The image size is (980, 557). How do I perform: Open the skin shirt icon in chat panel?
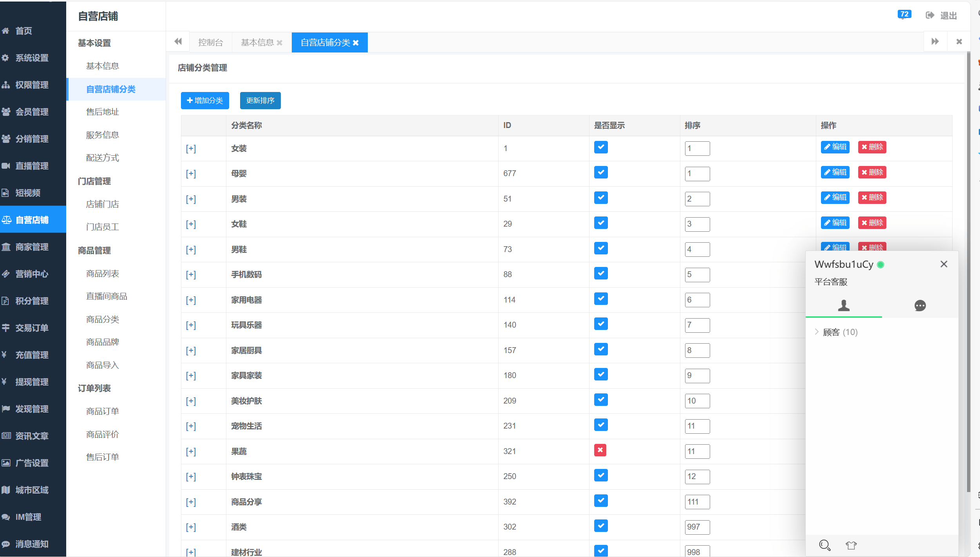coord(851,545)
